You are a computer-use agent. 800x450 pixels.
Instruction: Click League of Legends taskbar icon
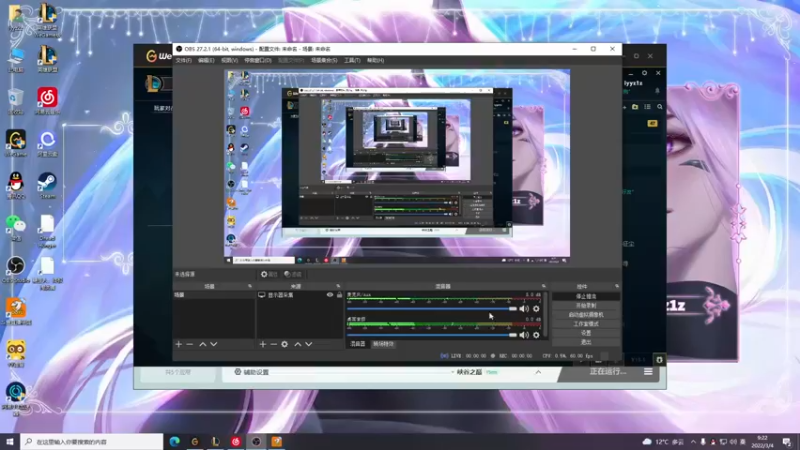[x=215, y=442]
